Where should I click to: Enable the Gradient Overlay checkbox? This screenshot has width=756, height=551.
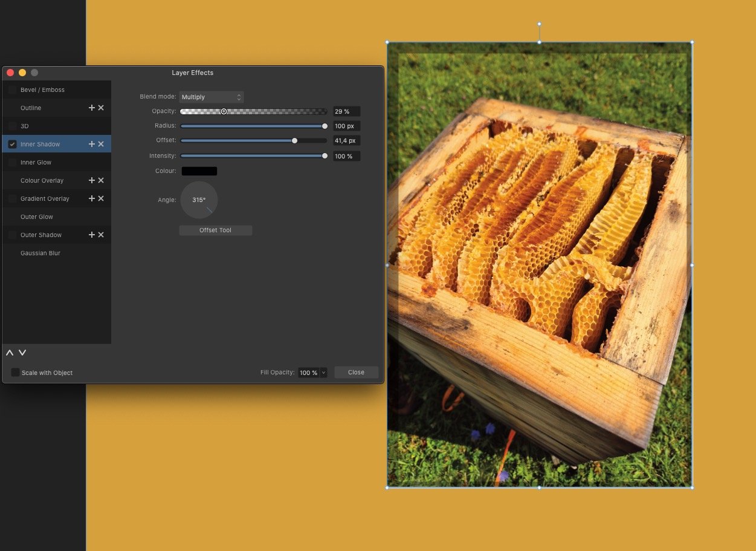click(13, 198)
